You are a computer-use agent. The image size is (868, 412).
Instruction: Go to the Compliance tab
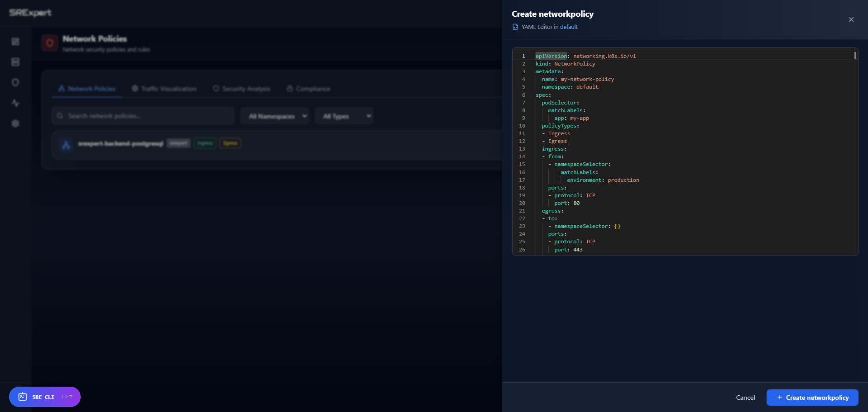pos(308,89)
